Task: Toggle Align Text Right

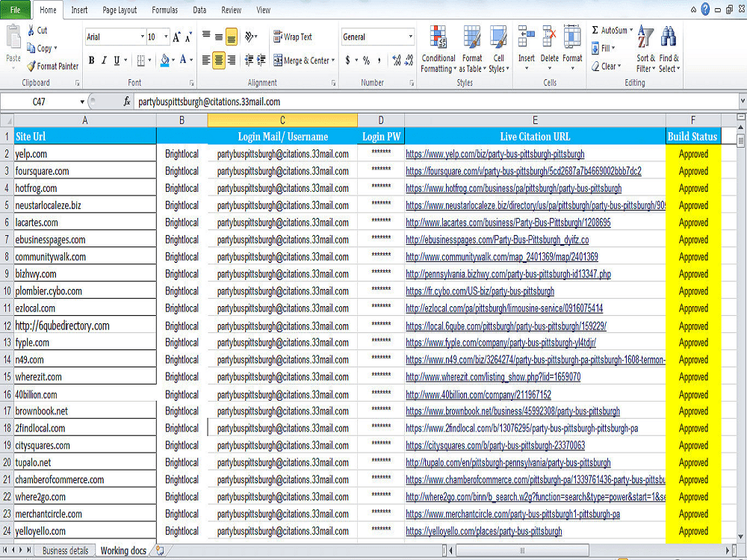Action: (x=232, y=60)
